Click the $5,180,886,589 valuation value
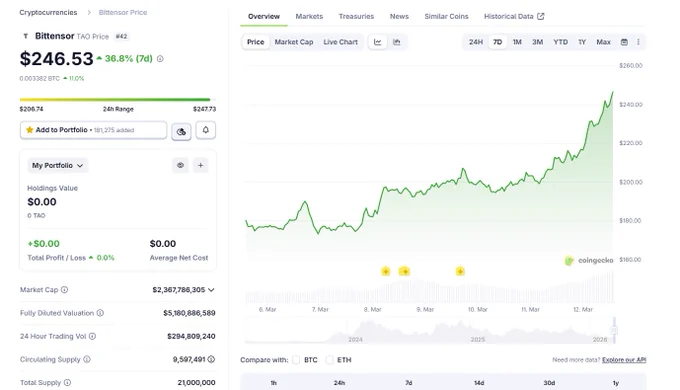Screen dimensions: 680x390 click(x=189, y=313)
